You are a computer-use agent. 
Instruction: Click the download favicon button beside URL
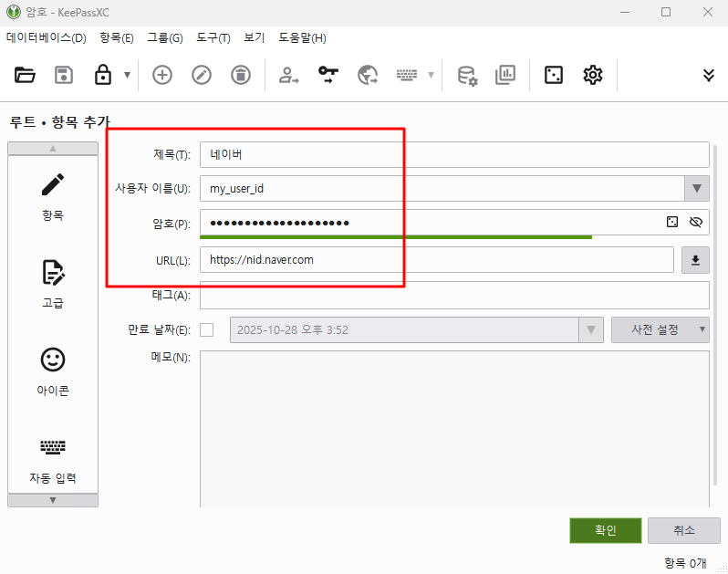[x=695, y=260]
